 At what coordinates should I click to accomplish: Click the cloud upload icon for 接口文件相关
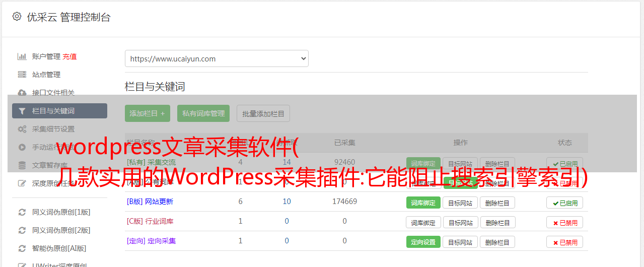(22, 93)
